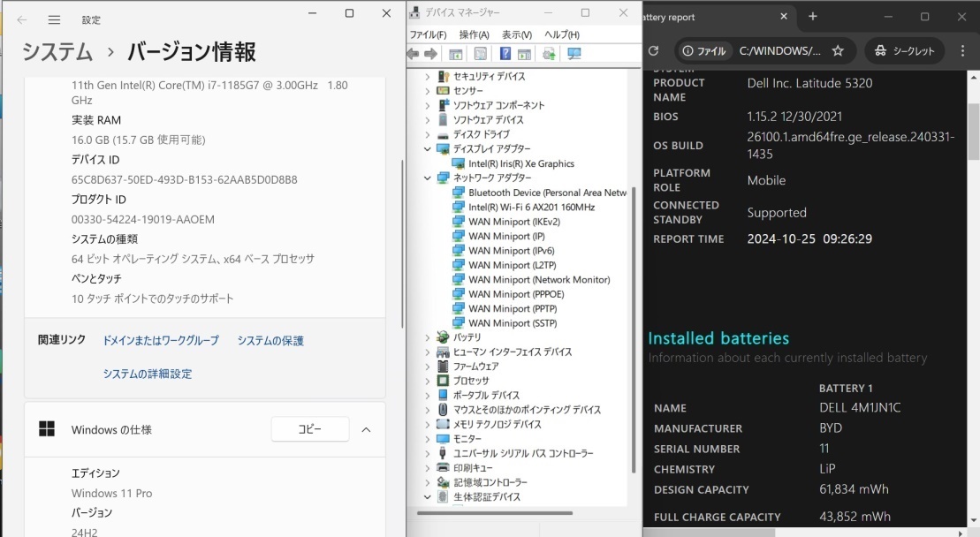This screenshot has width=980, height=537.
Task: Collapse the 生体認証デバイス node
Action: tap(428, 497)
